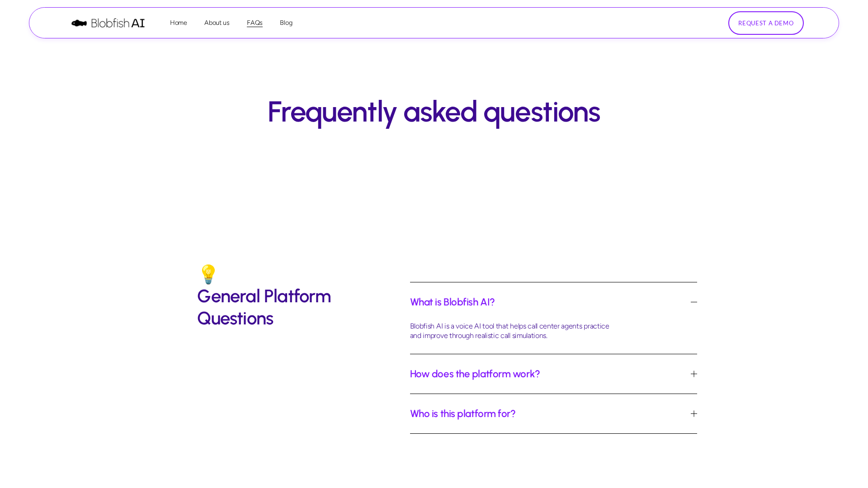Image resolution: width=868 pixels, height=488 pixels.
Task: Collapse the 'What is Blobfish AI?' question title
Action: 452,302
